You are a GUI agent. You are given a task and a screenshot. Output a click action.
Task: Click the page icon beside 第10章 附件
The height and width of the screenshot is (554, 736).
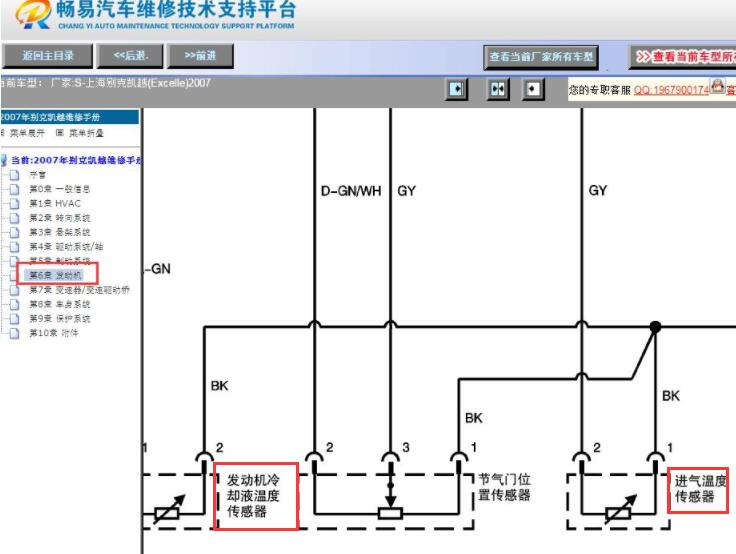point(15,333)
